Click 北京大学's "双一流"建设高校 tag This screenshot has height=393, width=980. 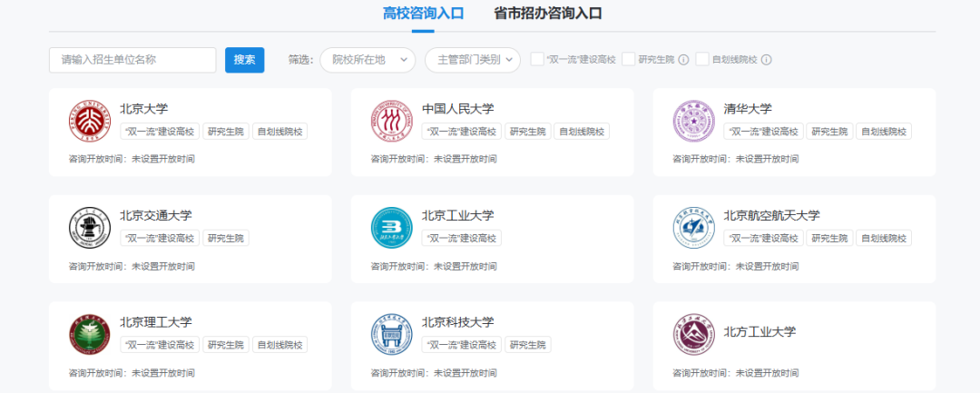[160, 132]
